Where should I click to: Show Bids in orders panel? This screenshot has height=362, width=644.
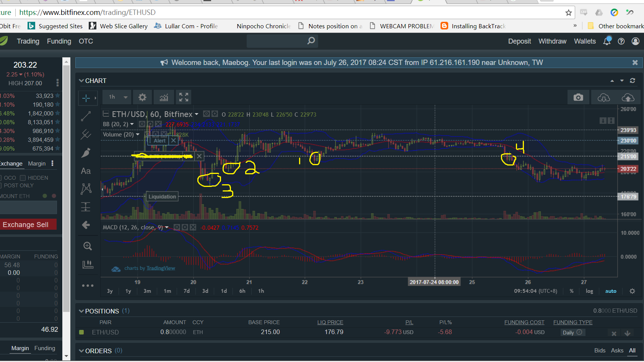[x=600, y=351]
